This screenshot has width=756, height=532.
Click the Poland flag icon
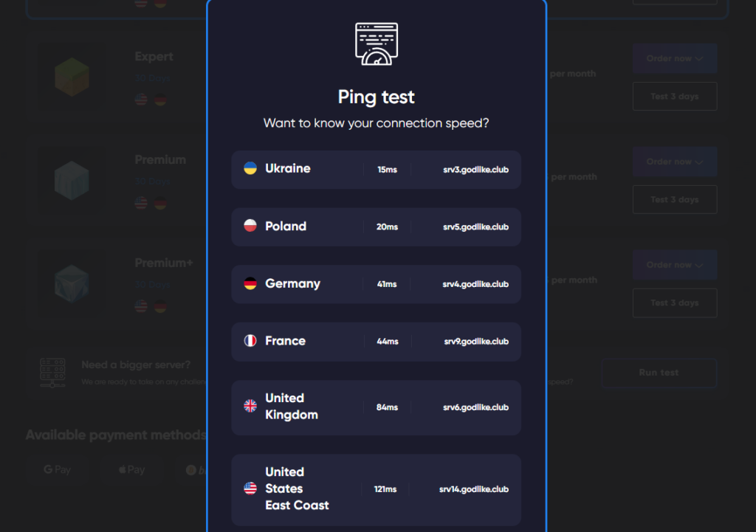click(250, 226)
